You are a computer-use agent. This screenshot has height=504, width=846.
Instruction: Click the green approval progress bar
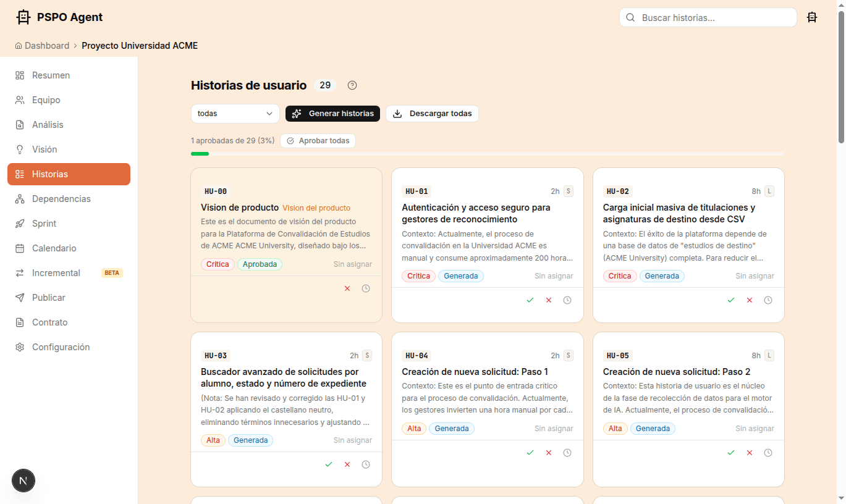[200, 153]
